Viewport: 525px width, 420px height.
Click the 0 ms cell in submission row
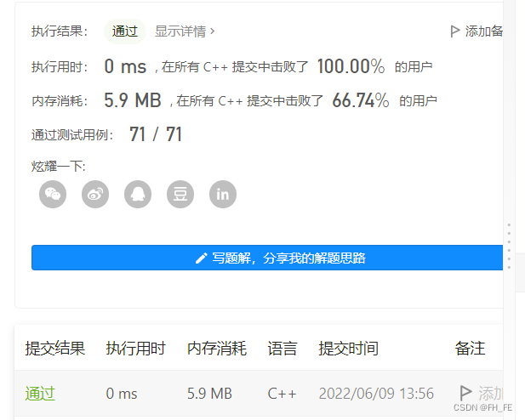coord(122,394)
